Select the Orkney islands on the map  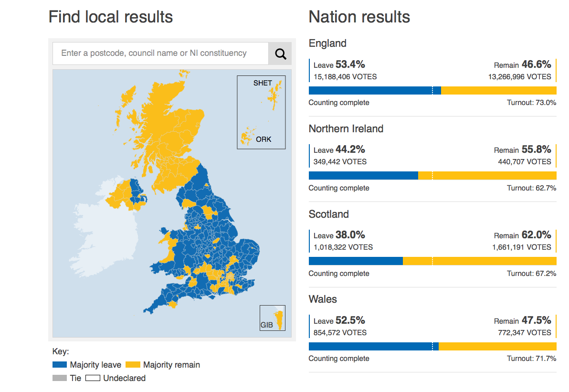(248, 135)
